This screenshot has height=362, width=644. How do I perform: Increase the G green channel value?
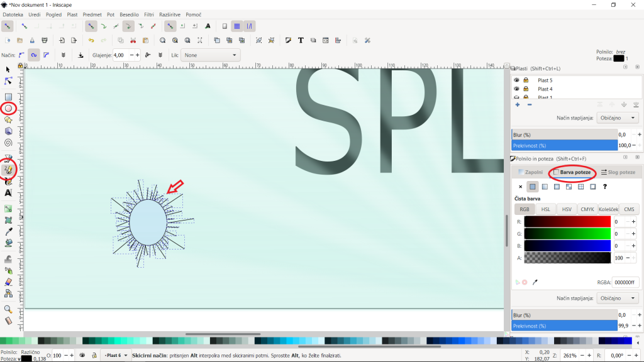point(633,234)
